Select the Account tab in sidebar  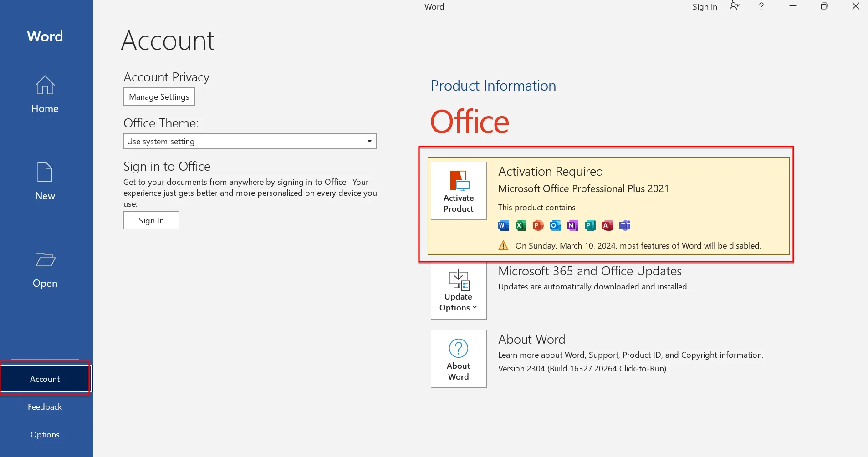pos(45,379)
